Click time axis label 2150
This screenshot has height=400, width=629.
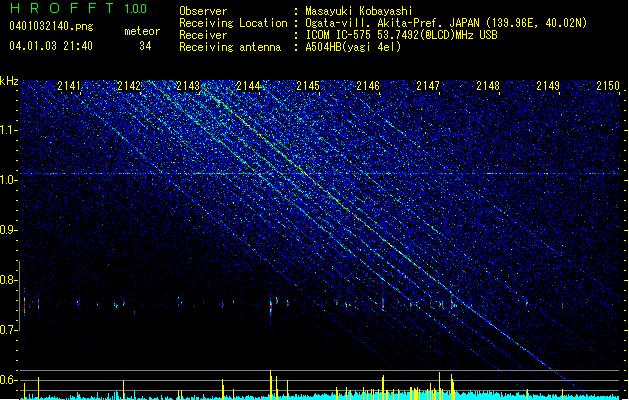608,86
